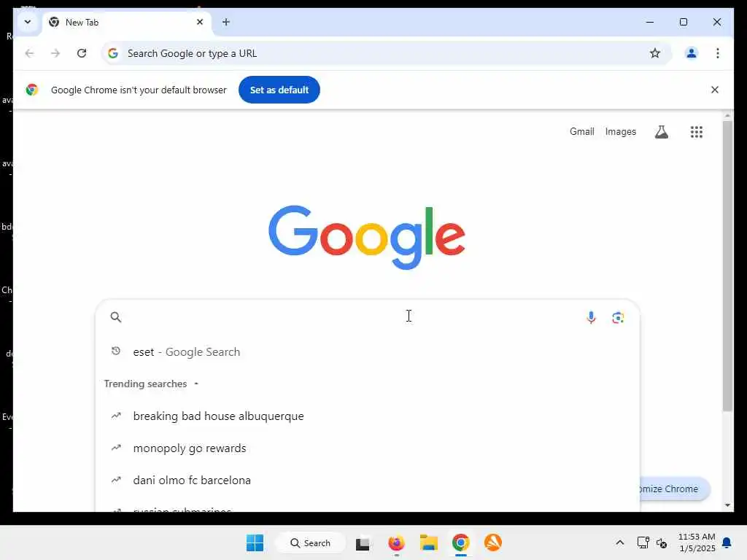Viewport: 747px width, 560px height.
Task: Click the Set as default button
Action: coord(279,90)
